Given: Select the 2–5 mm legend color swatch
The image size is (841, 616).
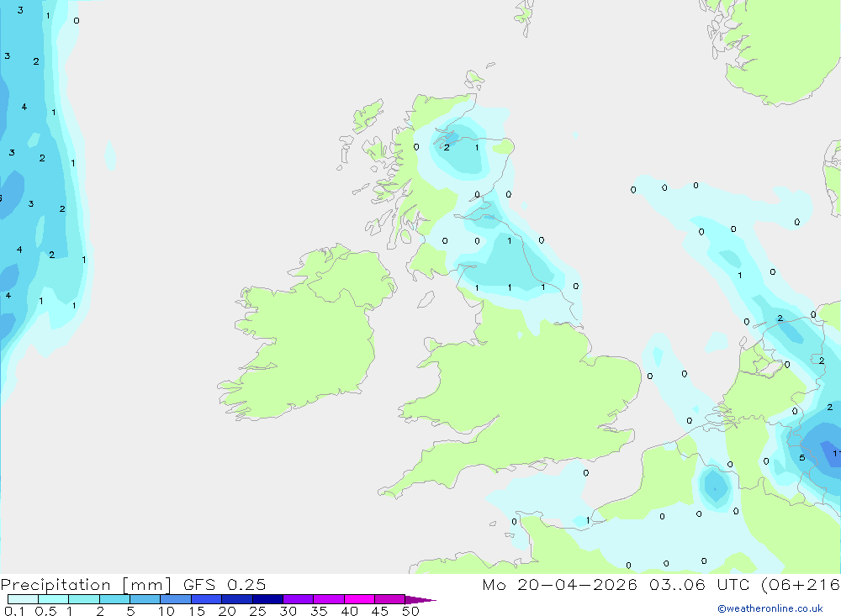Looking at the screenshot, I should pyautogui.click(x=114, y=599).
